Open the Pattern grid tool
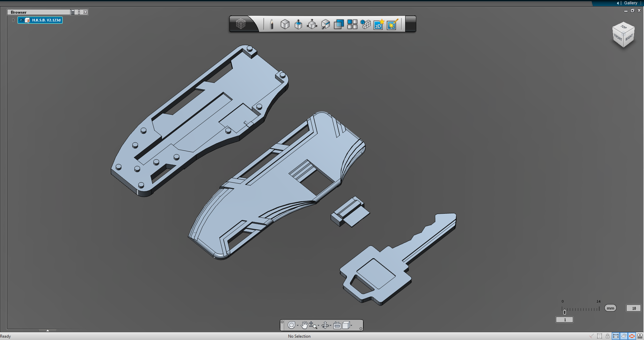644x340 pixels. 352,24
